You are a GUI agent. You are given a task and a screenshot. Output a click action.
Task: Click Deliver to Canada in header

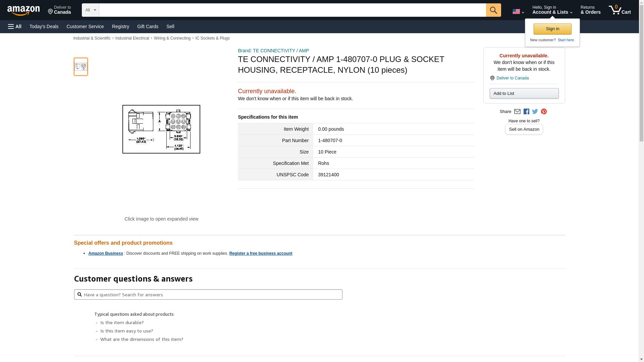[59, 10]
